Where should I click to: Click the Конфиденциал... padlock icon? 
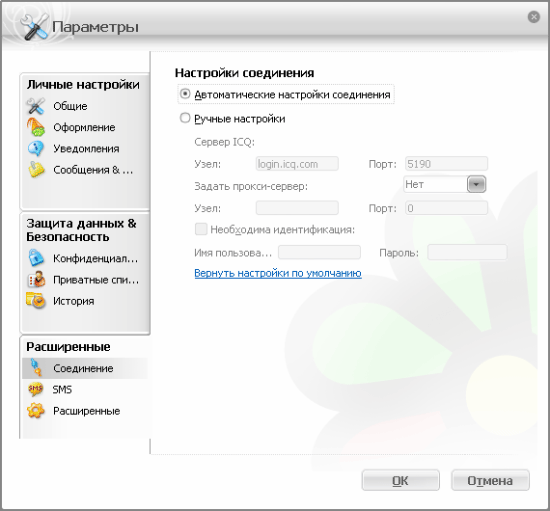point(36,258)
